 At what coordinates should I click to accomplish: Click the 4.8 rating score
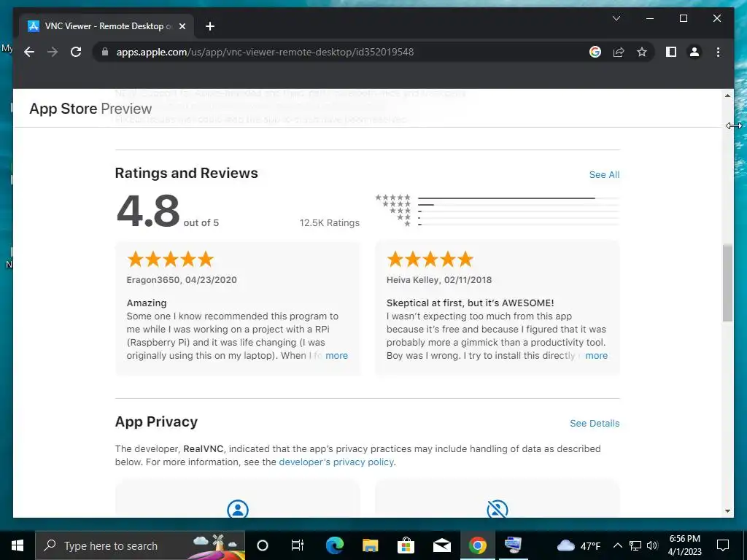[147, 211]
